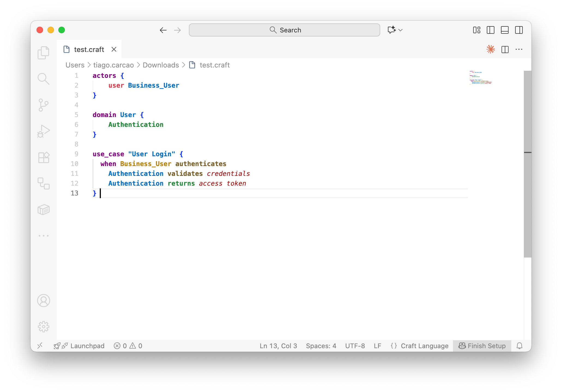Open the Accounts menu
562x392 pixels.
44,301
